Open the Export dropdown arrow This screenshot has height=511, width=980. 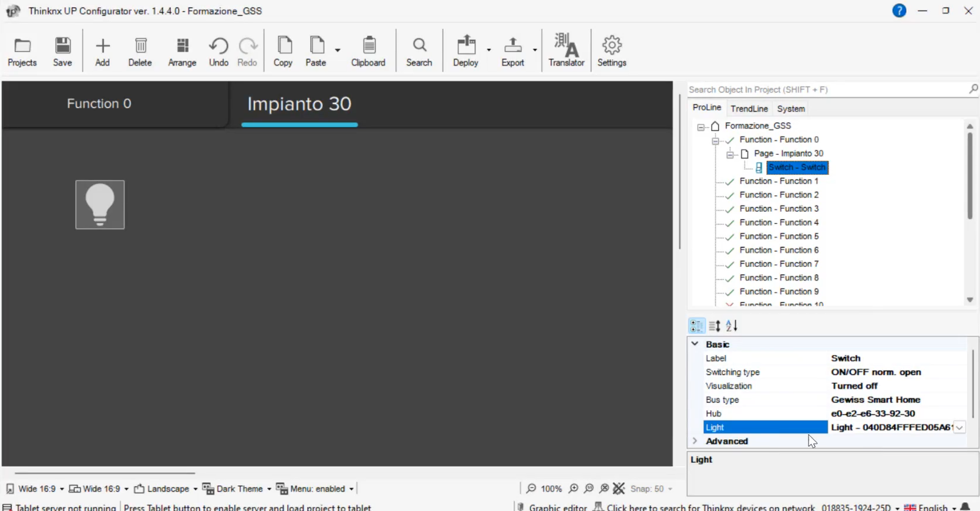[535, 50]
